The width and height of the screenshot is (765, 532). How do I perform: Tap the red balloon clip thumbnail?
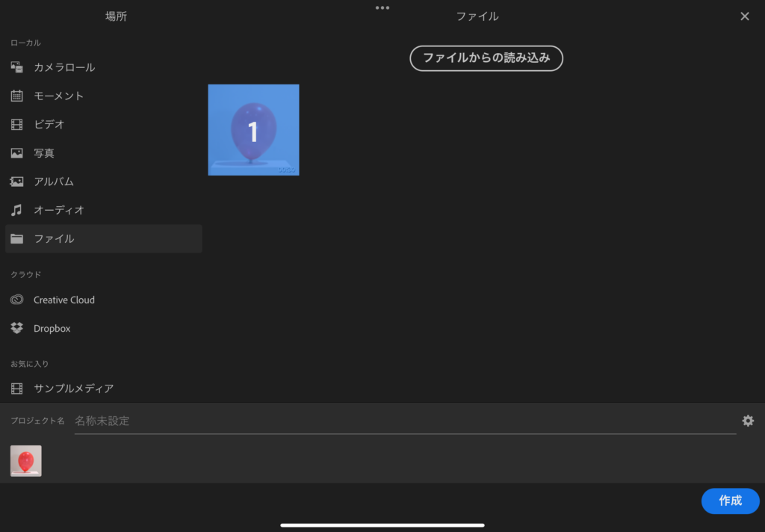(x=26, y=461)
